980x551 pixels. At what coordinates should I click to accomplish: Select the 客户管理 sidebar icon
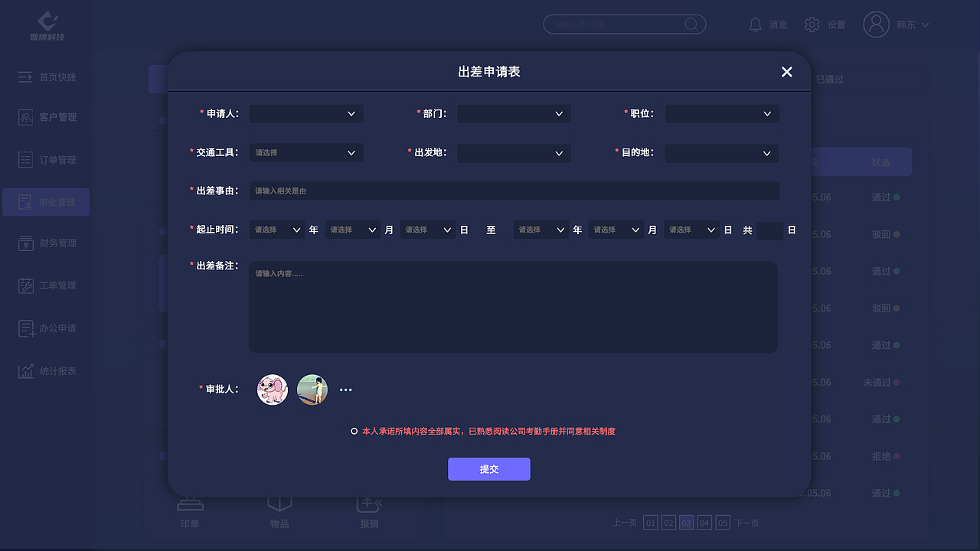[x=25, y=117]
